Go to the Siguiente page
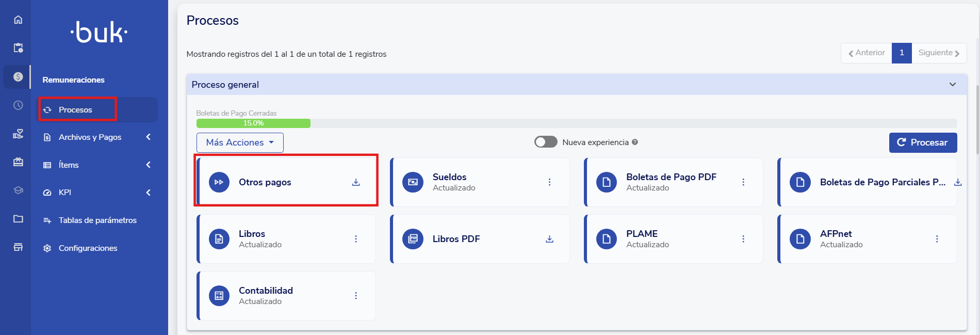Screen dimensions: 980x335 (938, 53)
